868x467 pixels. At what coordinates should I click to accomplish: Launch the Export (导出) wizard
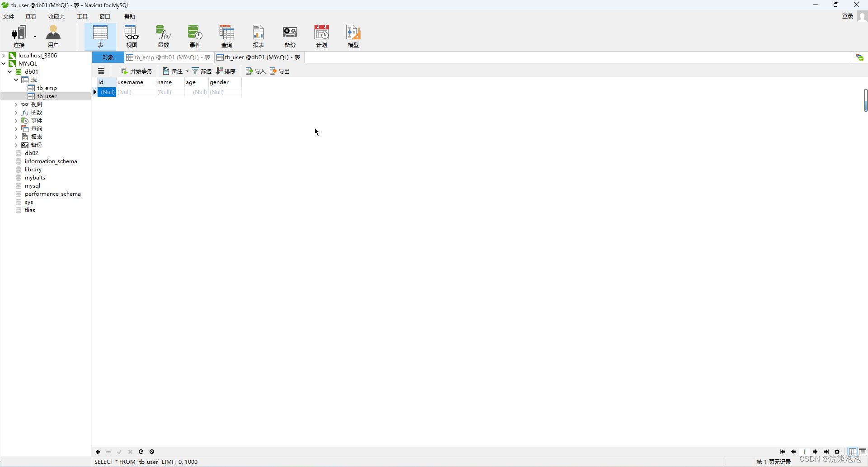pos(280,71)
